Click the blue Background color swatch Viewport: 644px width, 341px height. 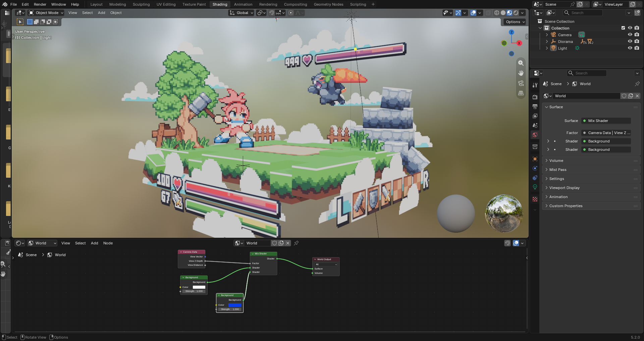point(235,305)
